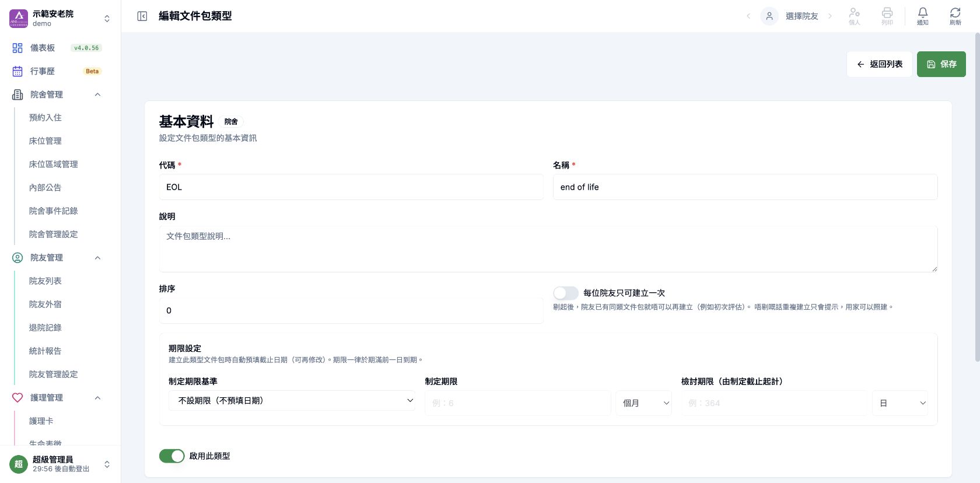Open the organization switcher chevron
The height and width of the screenshot is (483, 980).
pyautogui.click(x=107, y=19)
